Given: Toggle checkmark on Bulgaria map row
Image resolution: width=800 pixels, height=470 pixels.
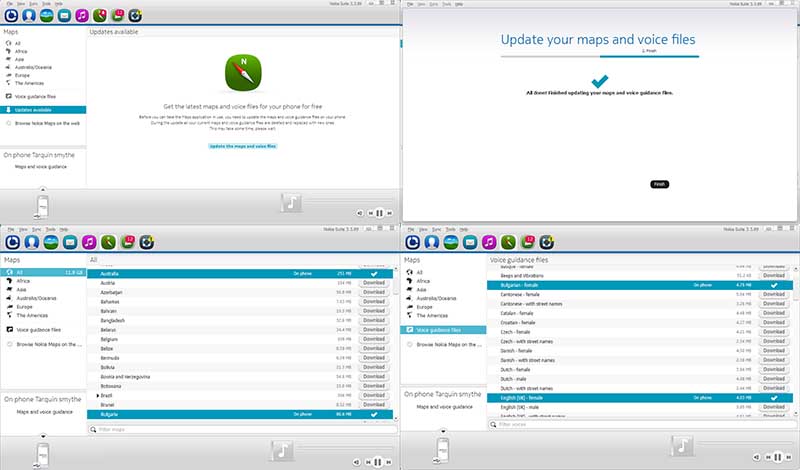Looking at the screenshot, I should [x=374, y=414].
